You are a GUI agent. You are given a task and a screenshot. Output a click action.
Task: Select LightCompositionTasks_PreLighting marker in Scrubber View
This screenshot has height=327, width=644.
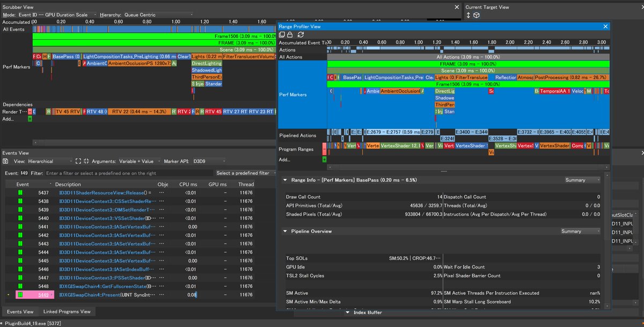(x=129, y=56)
